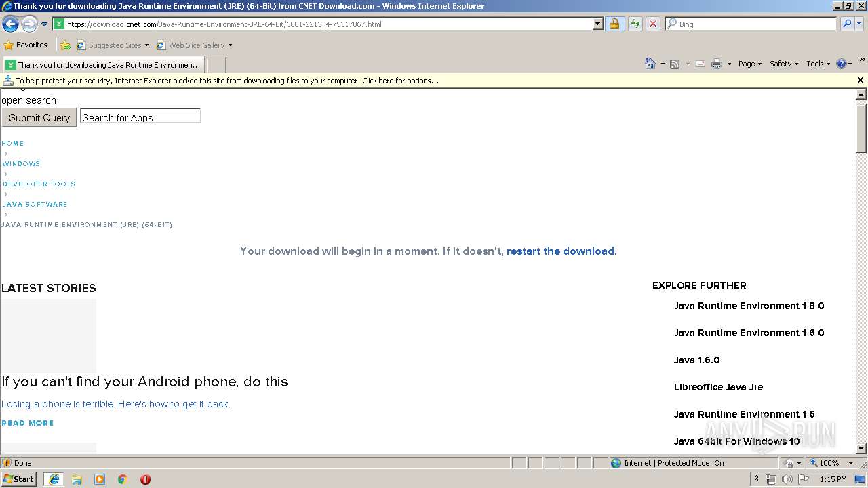Click the Refresh page icon
868x488 pixels.
[635, 24]
